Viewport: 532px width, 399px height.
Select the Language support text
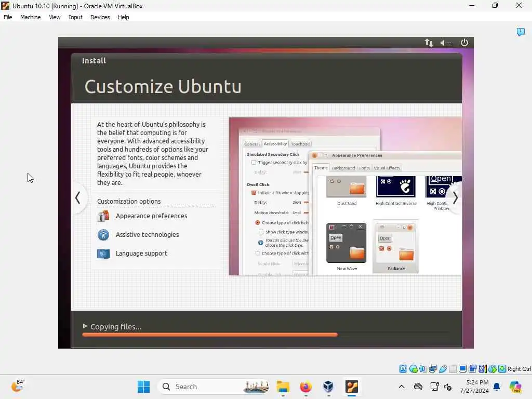coord(141,253)
